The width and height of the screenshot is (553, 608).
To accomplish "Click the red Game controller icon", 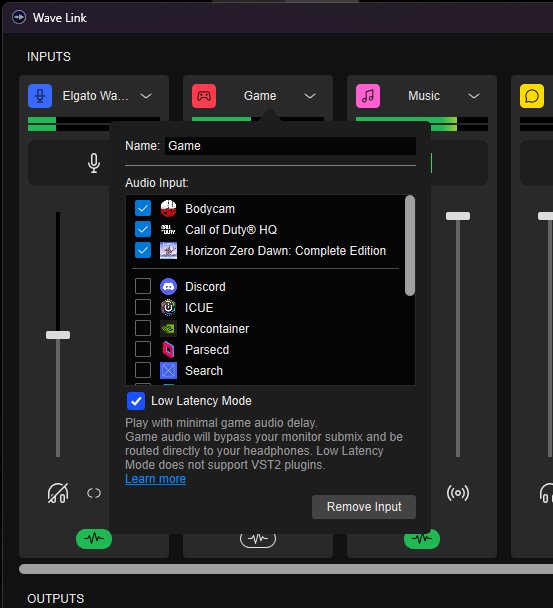I will tap(204, 96).
